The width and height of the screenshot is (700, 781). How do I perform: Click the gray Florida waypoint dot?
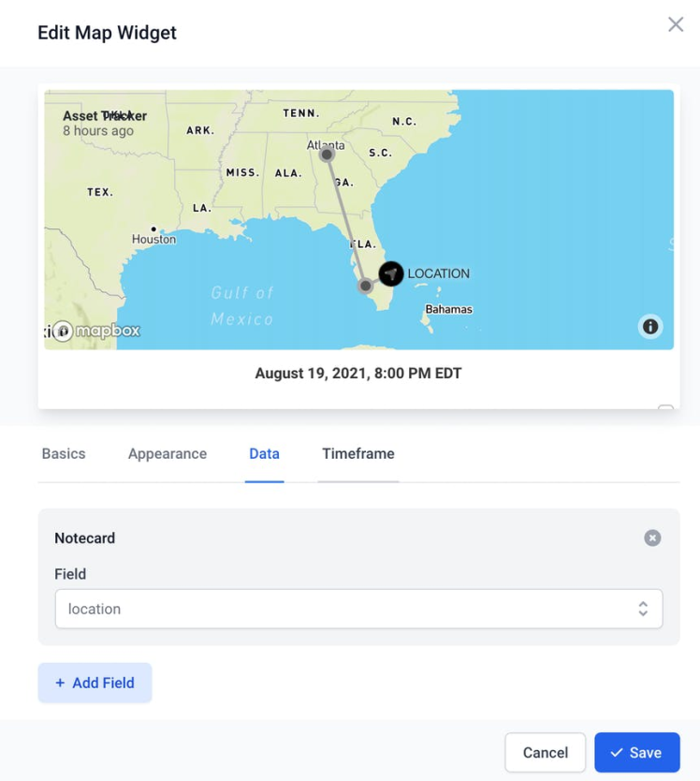365,286
